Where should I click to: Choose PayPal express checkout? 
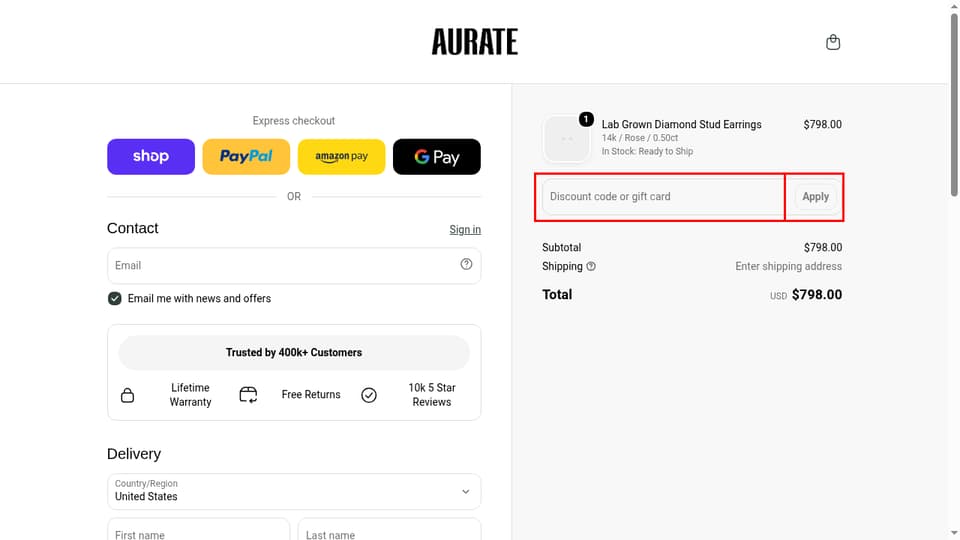(x=246, y=157)
